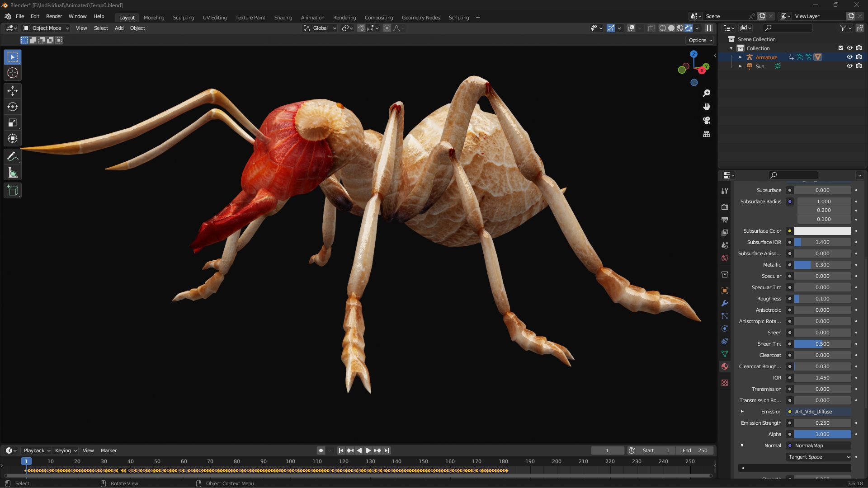
Task: Uncheck the Collection exclude checkbox
Action: [841, 48]
